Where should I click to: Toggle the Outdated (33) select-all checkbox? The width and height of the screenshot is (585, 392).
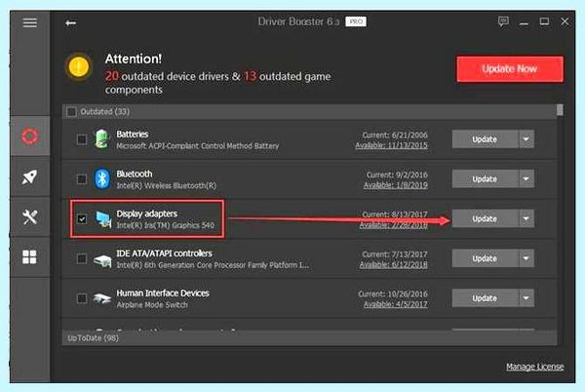click(71, 111)
